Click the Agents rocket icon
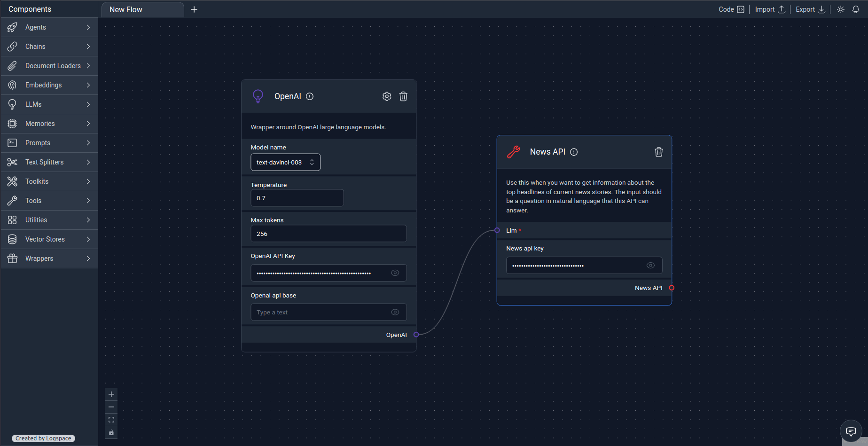 coord(12,27)
